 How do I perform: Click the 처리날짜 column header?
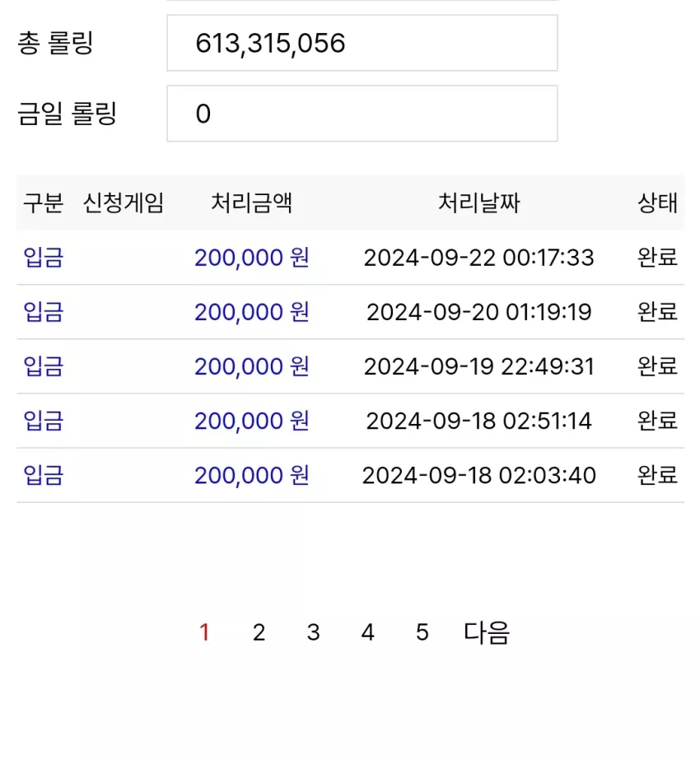tap(478, 203)
